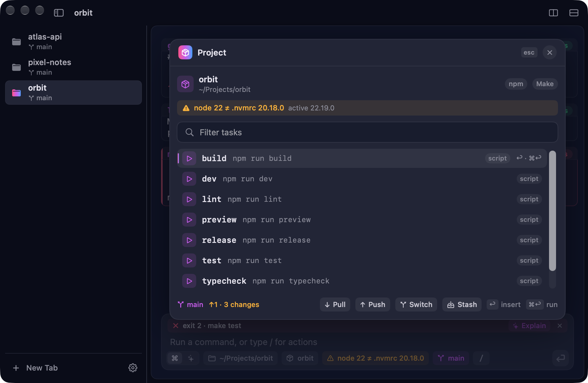Open settings gear in sidebar

(133, 368)
